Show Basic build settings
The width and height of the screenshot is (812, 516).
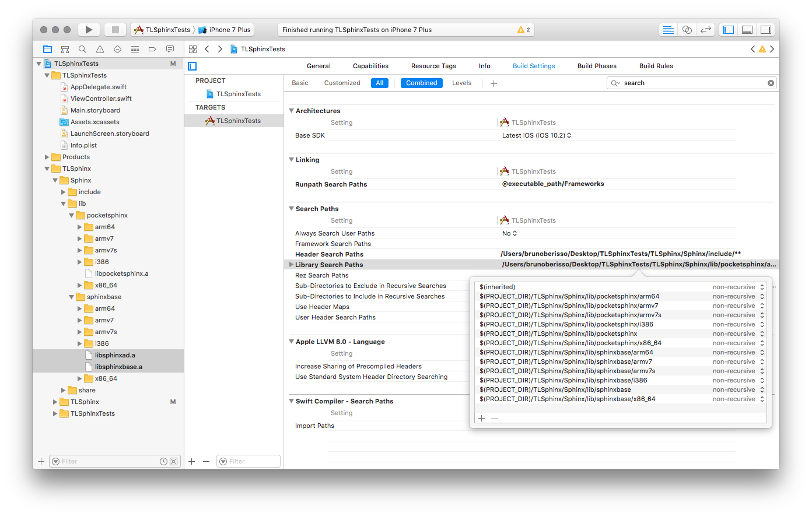[300, 83]
